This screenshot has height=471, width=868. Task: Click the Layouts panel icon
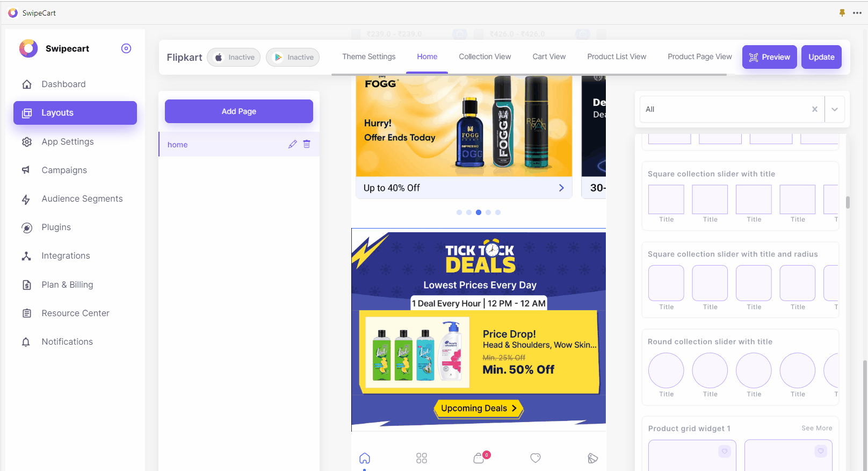(27, 113)
